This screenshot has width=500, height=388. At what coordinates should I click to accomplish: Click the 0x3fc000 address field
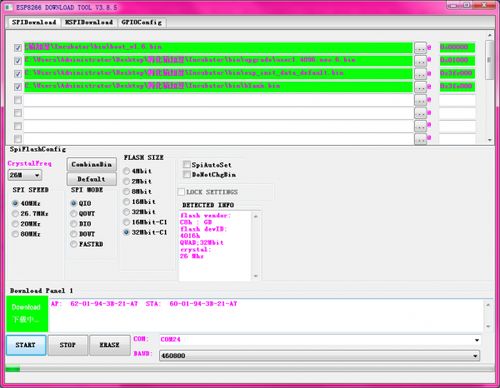tap(457, 73)
